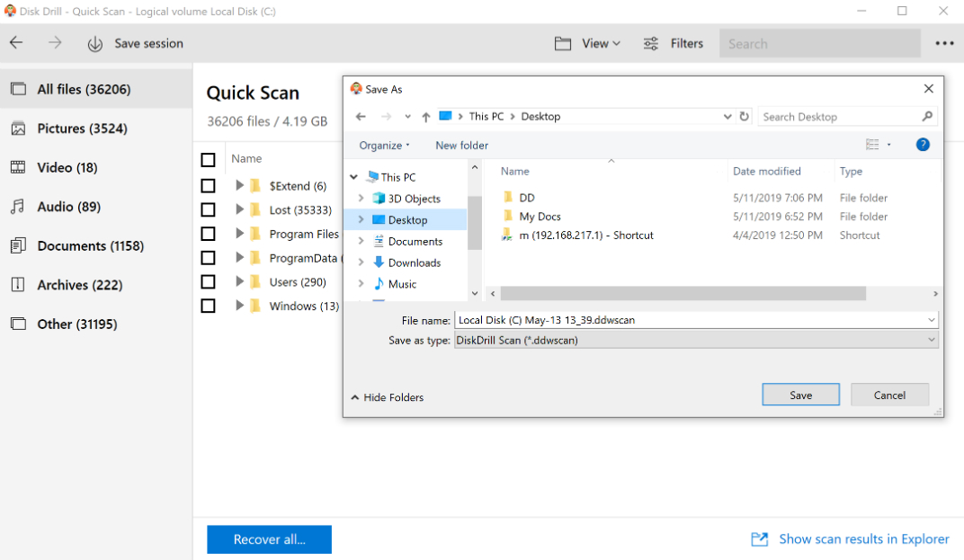Click the Disk Drill forward arrow
Viewport: 964px width, 560px height.
click(x=56, y=43)
